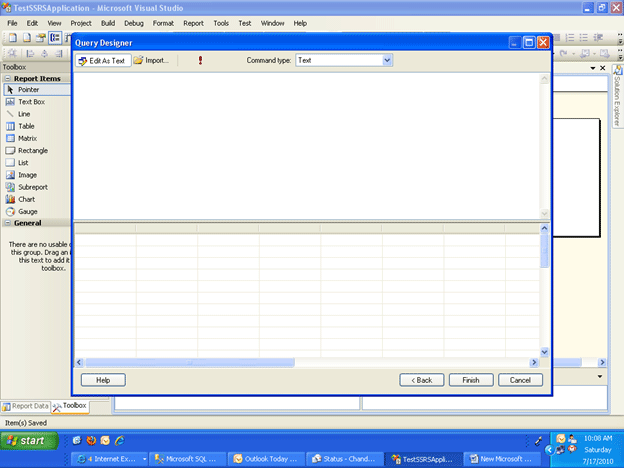The width and height of the screenshot is (624, 468).
Task: Run the query with the red exclamation icon
Action: pyautogui.click(x=200, y=60)
